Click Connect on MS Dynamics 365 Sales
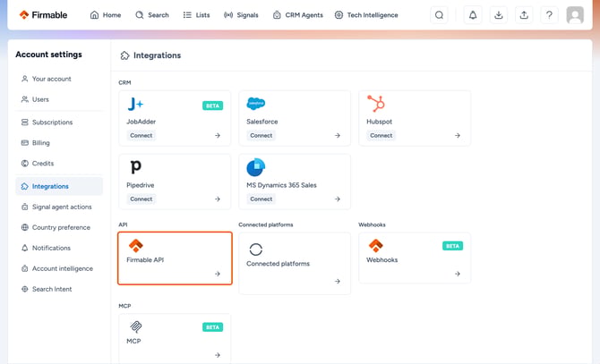Viewport: 600px width, 364px height. click(x=261, y=199)
